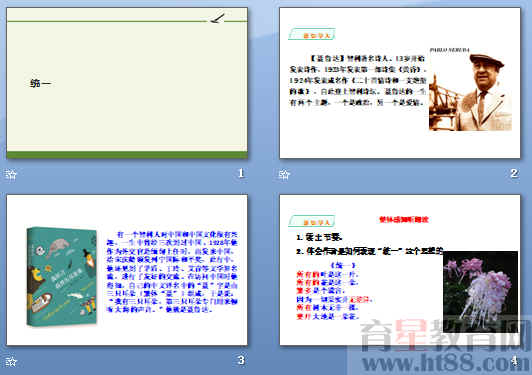Click the animation star icon under slide 3
This screenshot has width=532, height=375.
[x=11, y=361]
